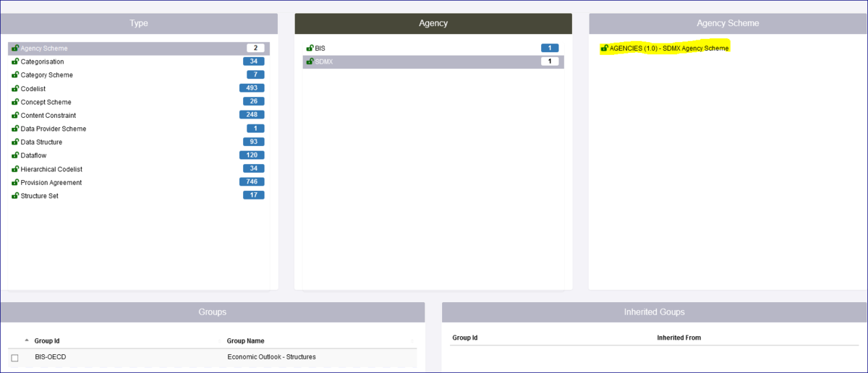Click the lock icon next to Structure Set
The image size is (868, 373).
(x=15, y=196)
